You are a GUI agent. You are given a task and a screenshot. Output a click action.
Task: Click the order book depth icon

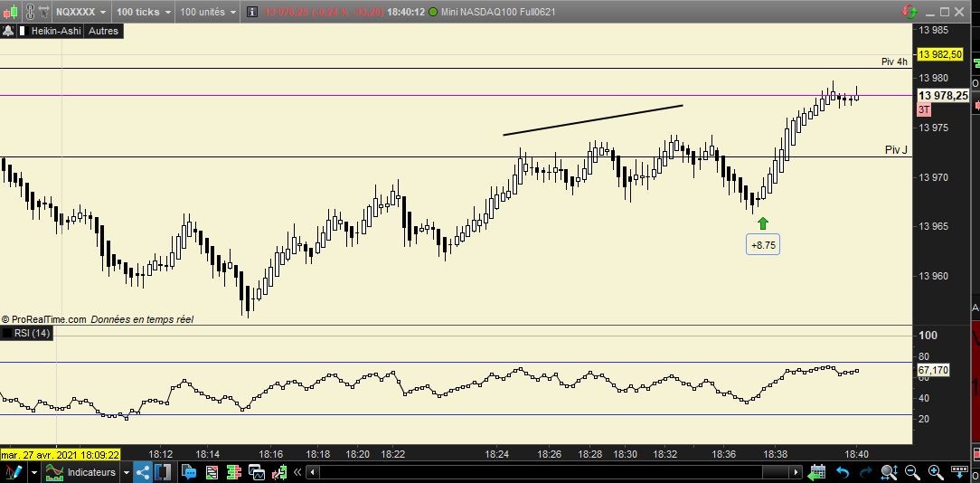click(234, 472)
